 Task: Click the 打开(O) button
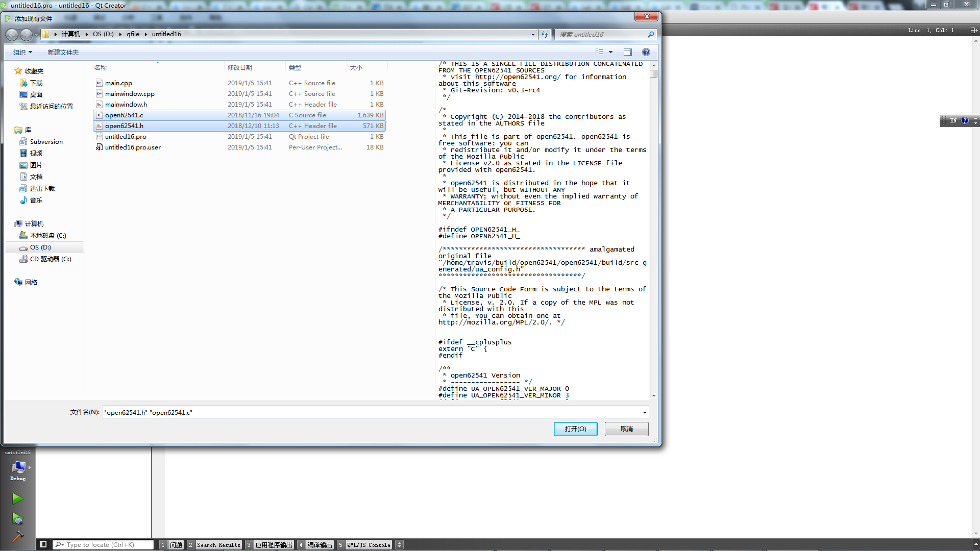[x=575, y=429]
